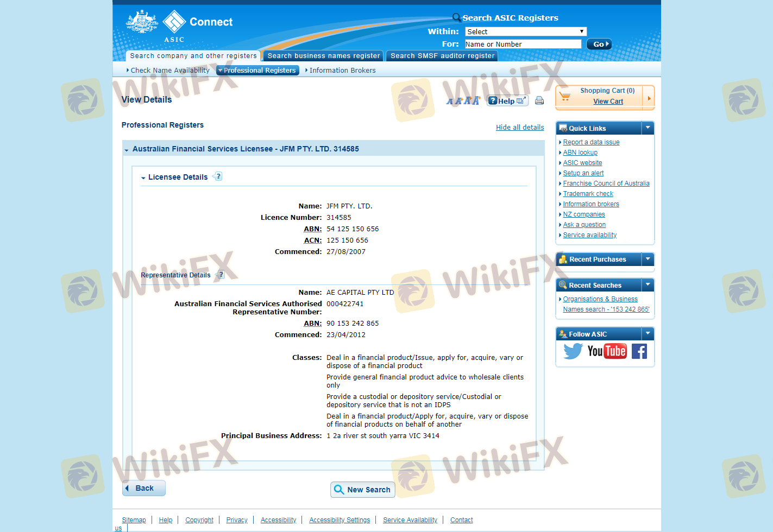773x532 pixels.
Task: Click the printer icon
Action: tap(539, 100)
